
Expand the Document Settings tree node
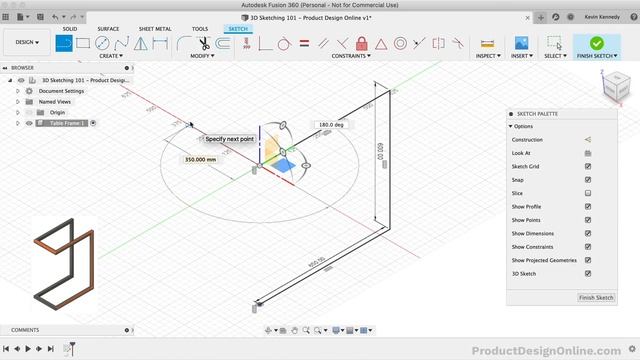coord(18,91)
